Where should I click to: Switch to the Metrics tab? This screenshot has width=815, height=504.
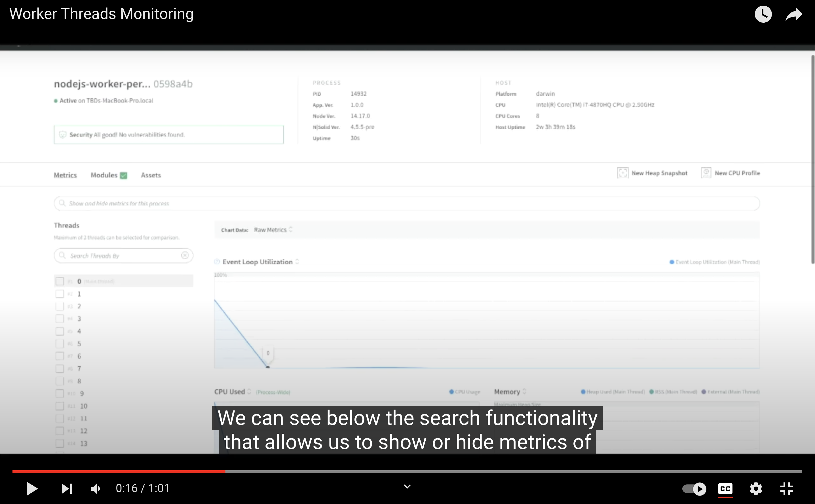click(65, 175)
